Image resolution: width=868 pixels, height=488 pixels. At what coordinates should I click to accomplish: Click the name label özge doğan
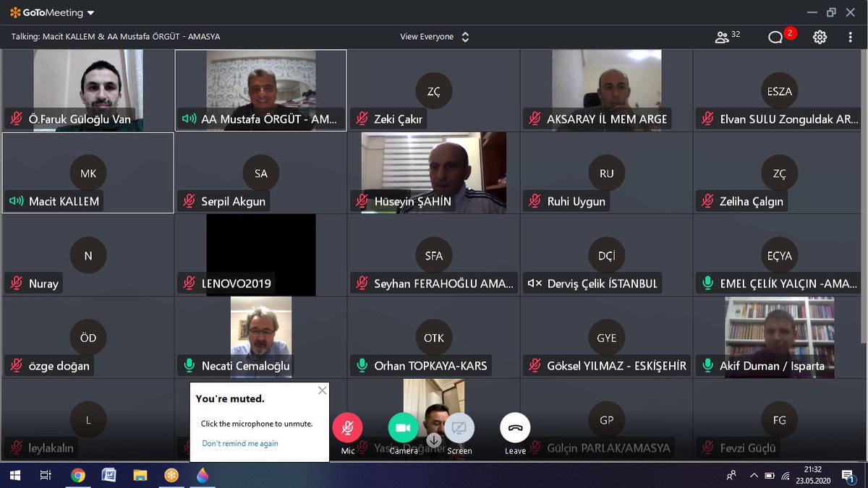(x=59, y=367)
